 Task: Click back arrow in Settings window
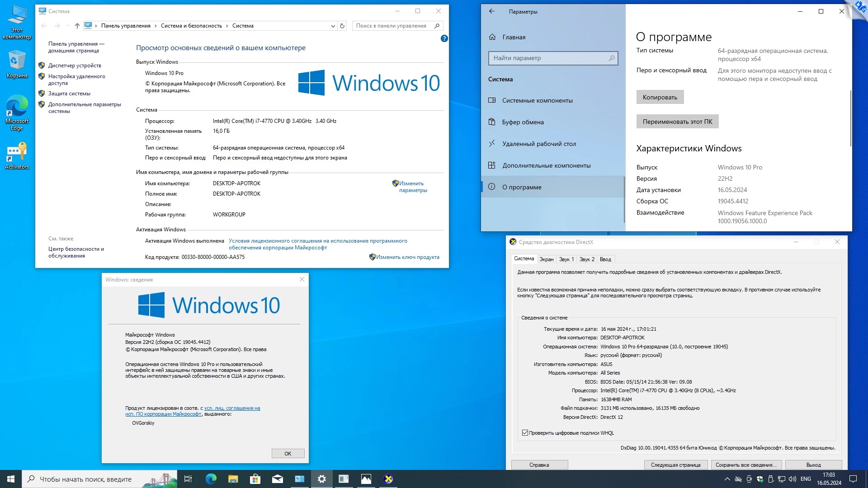point(492,12)
